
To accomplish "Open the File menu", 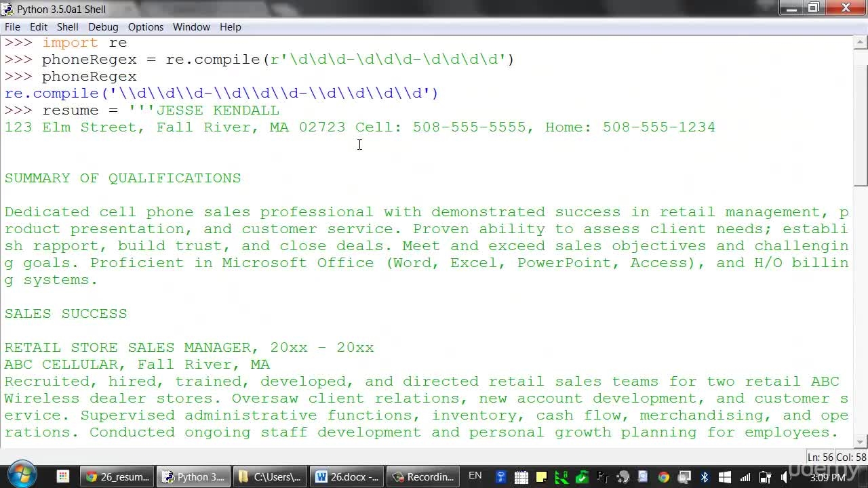I will tap(12, 27).
